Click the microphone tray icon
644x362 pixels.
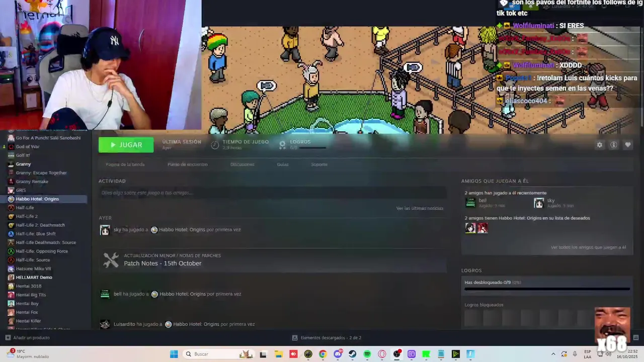coord(575,354)
